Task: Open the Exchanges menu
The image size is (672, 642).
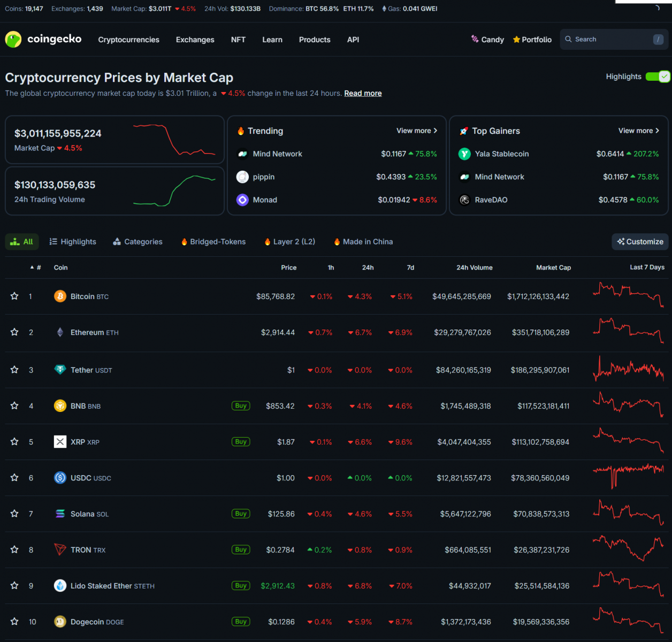Action: tap(195, 40)
